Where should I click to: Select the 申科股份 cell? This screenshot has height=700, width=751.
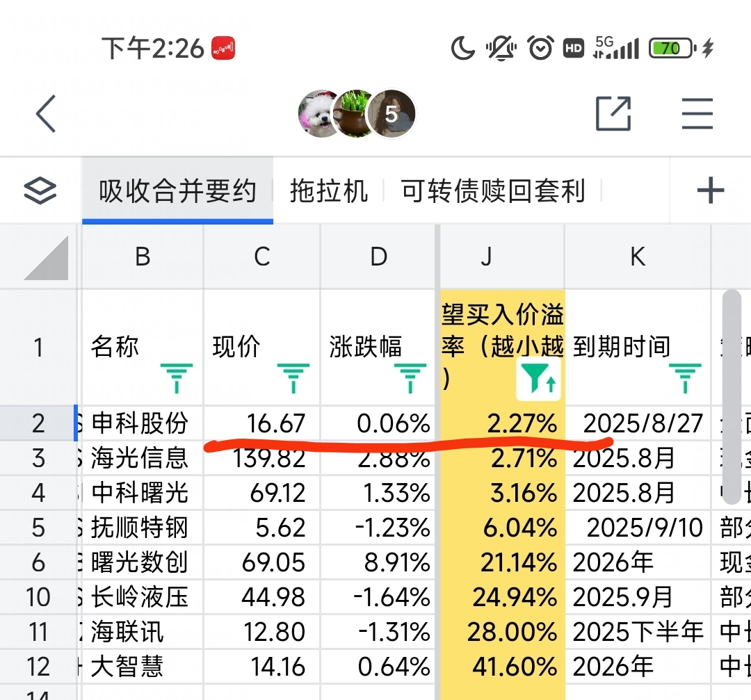click(143, 423)
